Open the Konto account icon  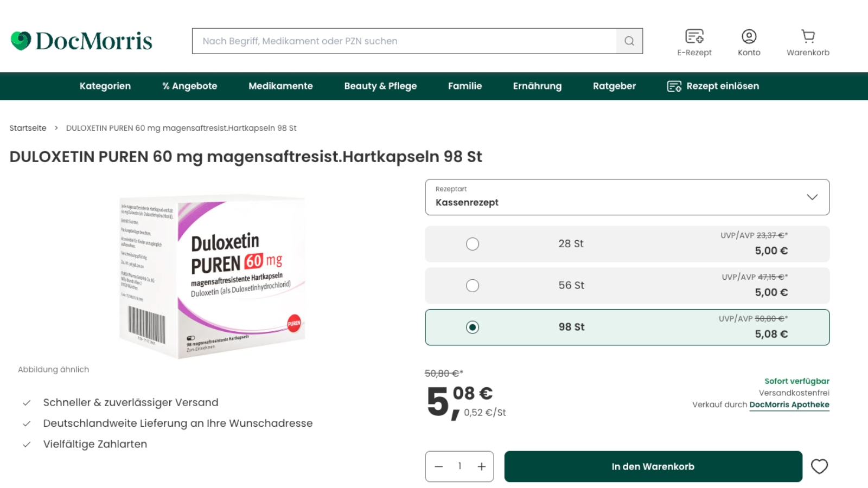(749, 36)
